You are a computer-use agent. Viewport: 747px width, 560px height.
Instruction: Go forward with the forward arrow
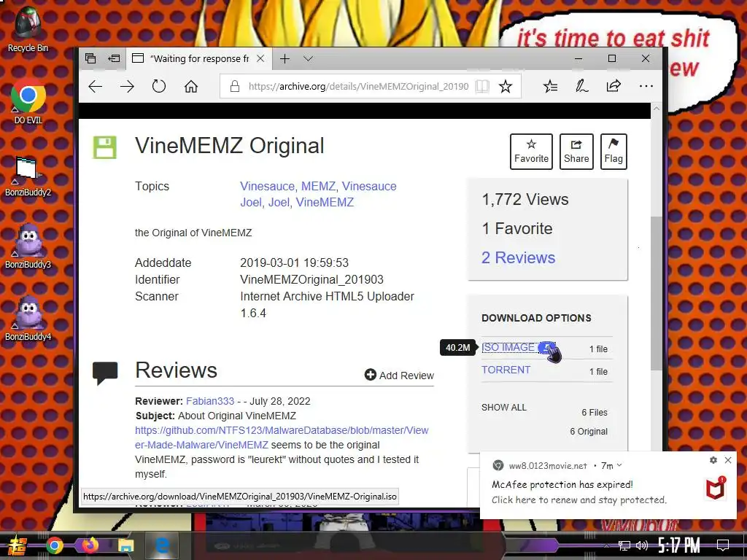(x=127, y=86)
